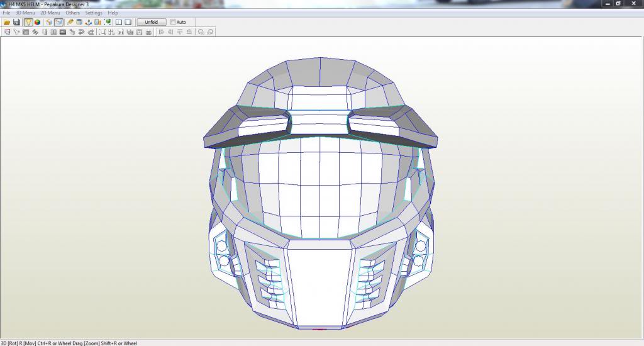Screen dimensions: 644x346
Task: Click the red-outlined part select icon
Action: (x=7, y=32)
